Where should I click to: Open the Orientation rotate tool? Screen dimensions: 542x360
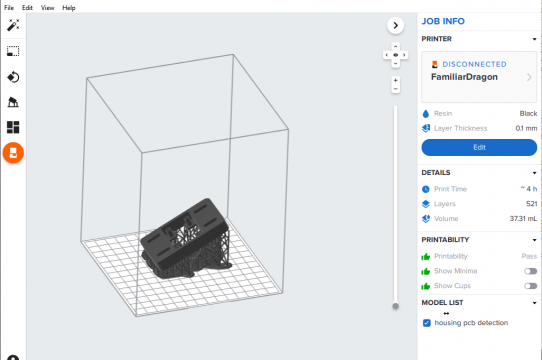pyautogui.click(x=13, y=77)
